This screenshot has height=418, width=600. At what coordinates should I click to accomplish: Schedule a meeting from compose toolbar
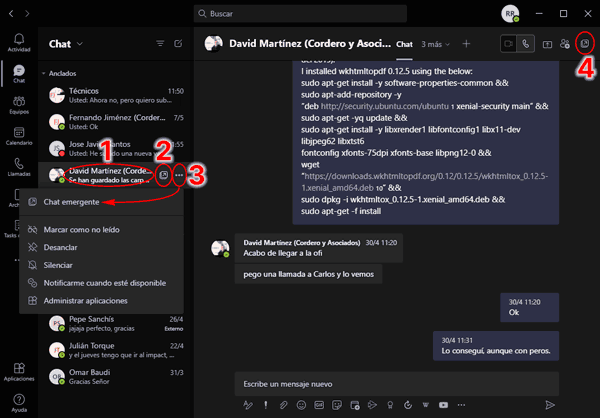pyautogui.click(x=355, y=405)
